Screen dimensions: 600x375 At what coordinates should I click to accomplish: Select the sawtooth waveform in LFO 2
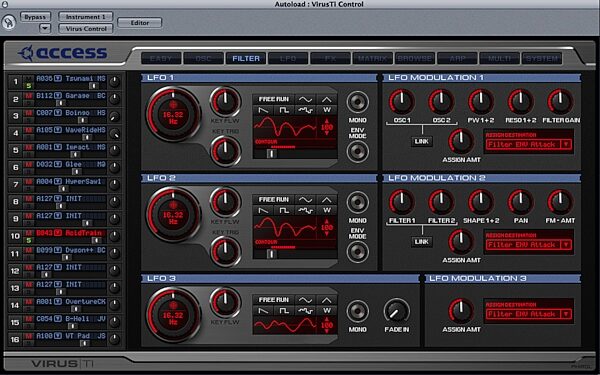pos(263,210)
